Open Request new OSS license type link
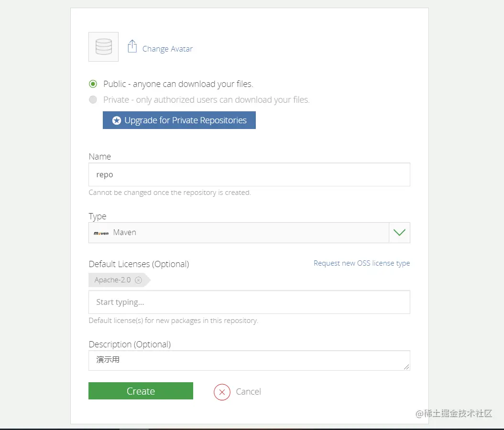This screenshot has height=430, width=504. pyautogui.click(x=362, y=263)
